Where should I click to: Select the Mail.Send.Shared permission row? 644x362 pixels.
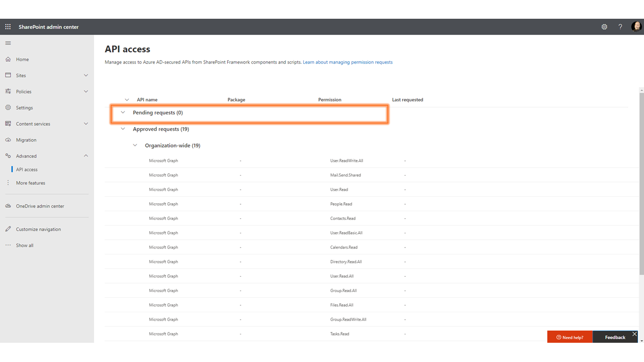[345, 175]
